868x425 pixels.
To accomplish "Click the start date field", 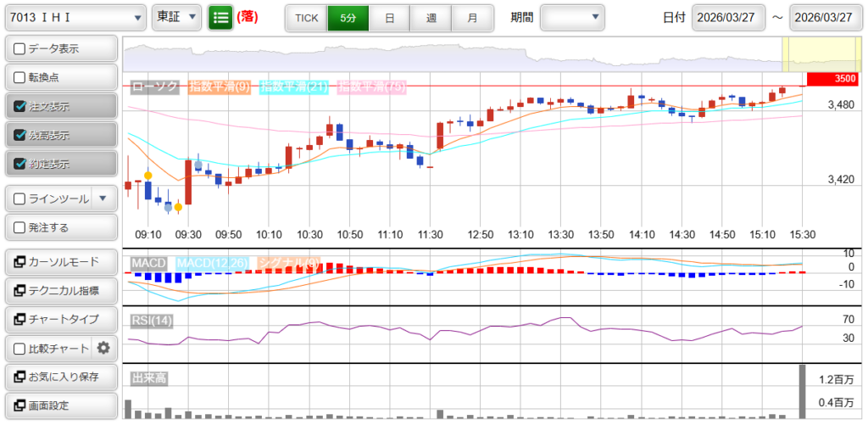I will pos(728,18).
